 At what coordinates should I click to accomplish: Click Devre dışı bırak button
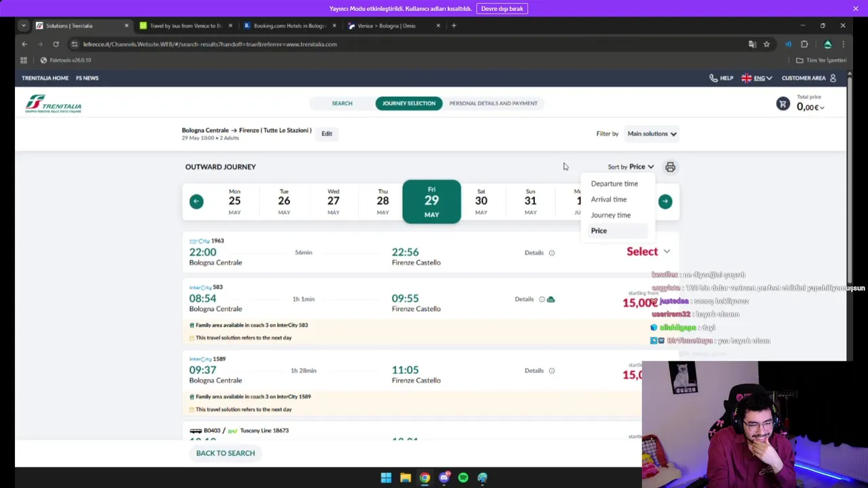502,9
